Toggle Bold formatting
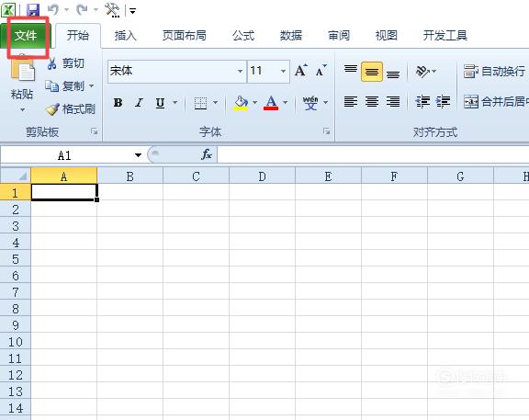 [x=118, y=103]
